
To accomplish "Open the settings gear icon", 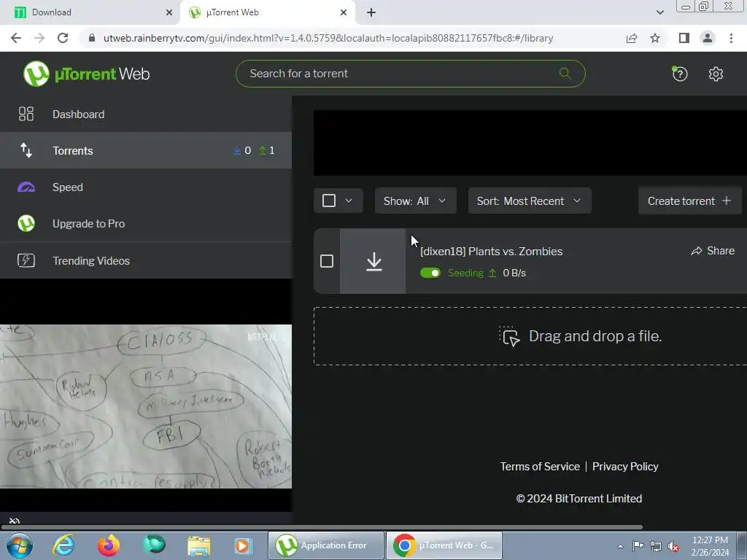I will (716, 74).
